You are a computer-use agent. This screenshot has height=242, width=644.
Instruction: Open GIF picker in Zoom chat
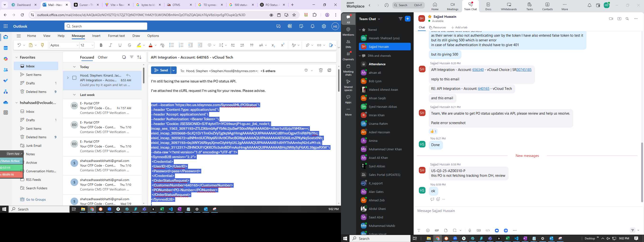(437, 230)
